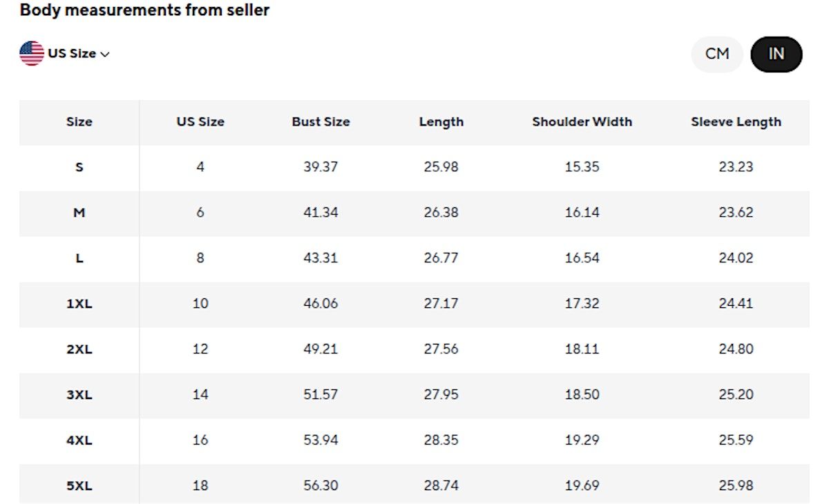Click the US flag icon
This screenshot has width=829, height=504.
tap(32, 53)
